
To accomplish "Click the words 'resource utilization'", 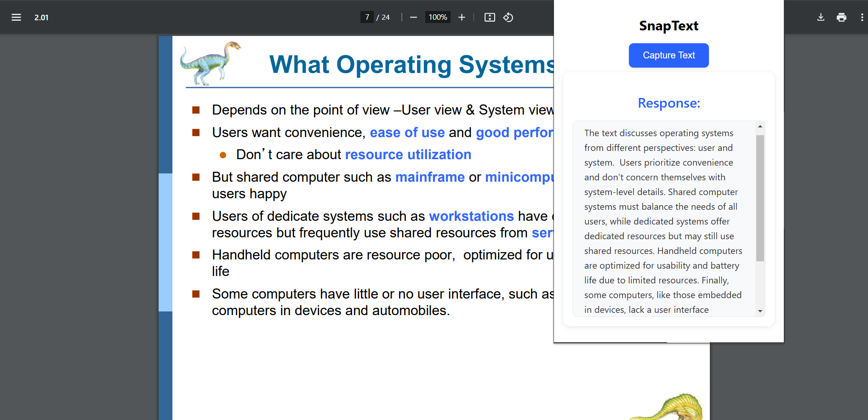I will click(408, 155).
